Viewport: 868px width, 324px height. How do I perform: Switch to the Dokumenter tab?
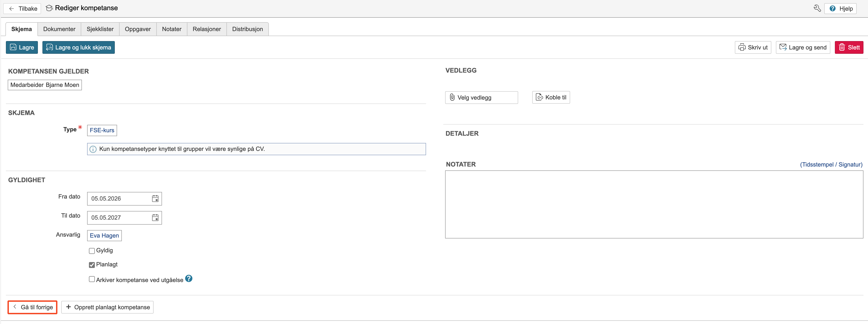tap(59, 29)
